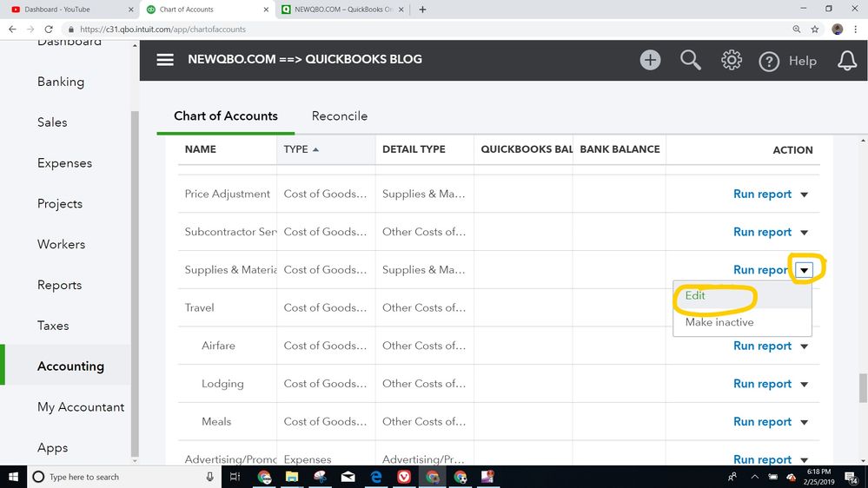
Task: Open the settings gear icon
Action: pyautogui.click(x=732, y=60)
